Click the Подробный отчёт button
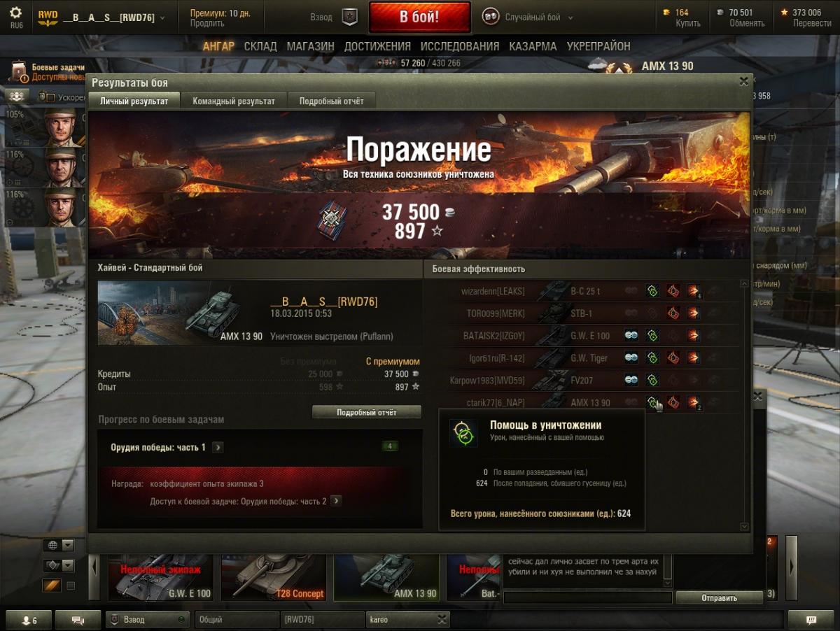The image size is (840, 631). (x=367, y=412)
